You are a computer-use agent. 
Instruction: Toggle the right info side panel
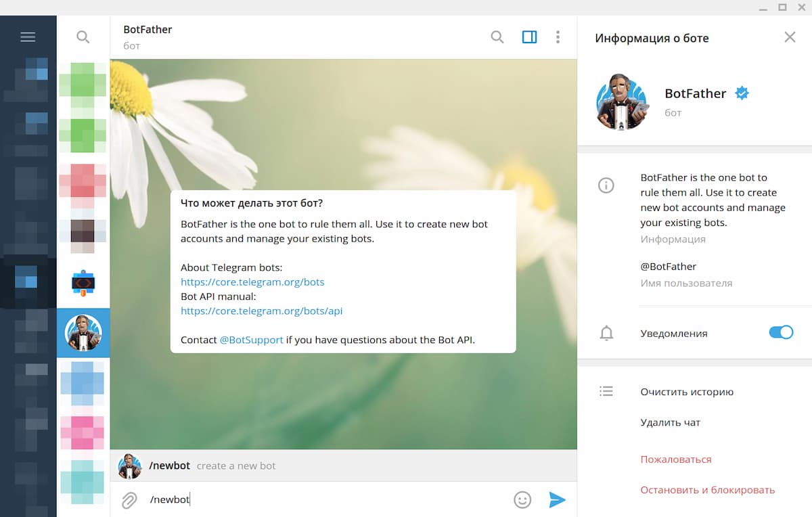pyautogui.click(x=530, y=37)
